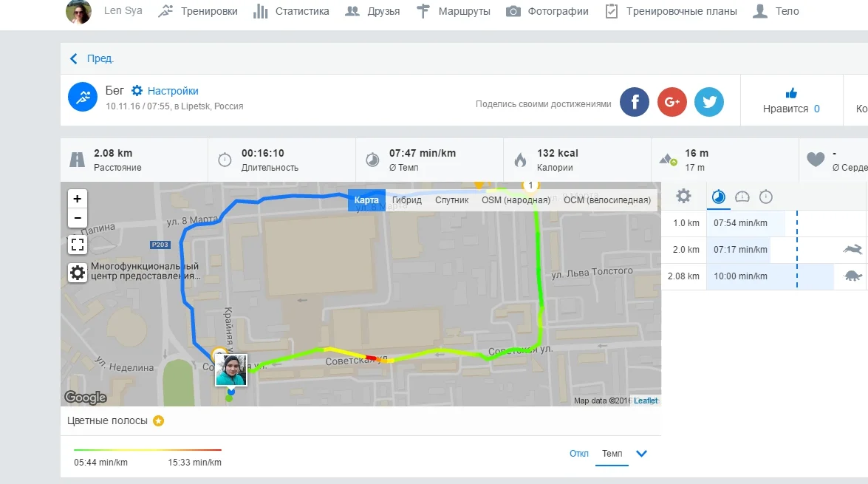Screen dimensions: 868x484
Task: Expand color bands dropdown chevron
Action: pyautogui.click(x=642, y=454)
